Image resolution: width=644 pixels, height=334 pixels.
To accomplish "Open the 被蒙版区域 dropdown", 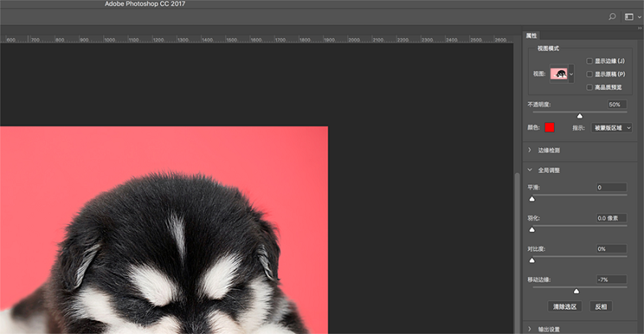I will pos(611,127).
